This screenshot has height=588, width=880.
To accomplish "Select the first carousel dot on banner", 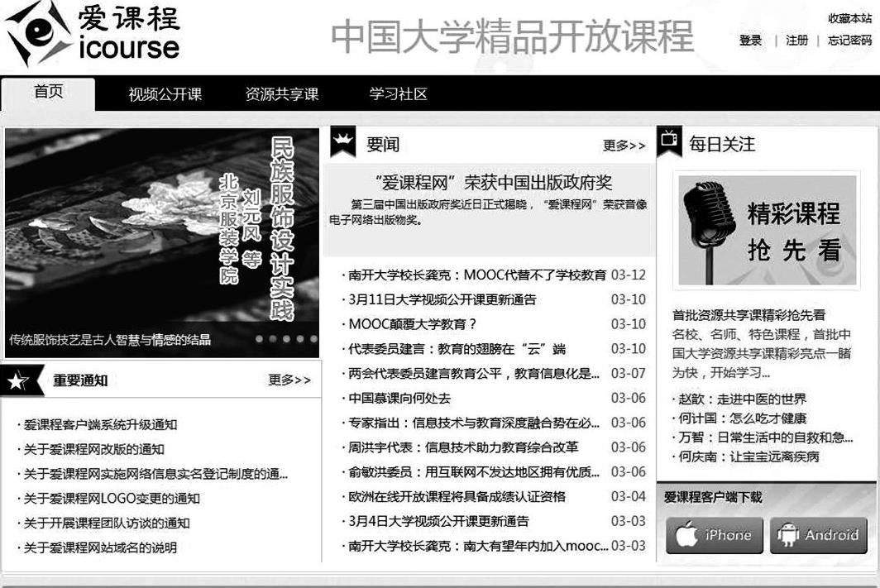I will point(260,339).
